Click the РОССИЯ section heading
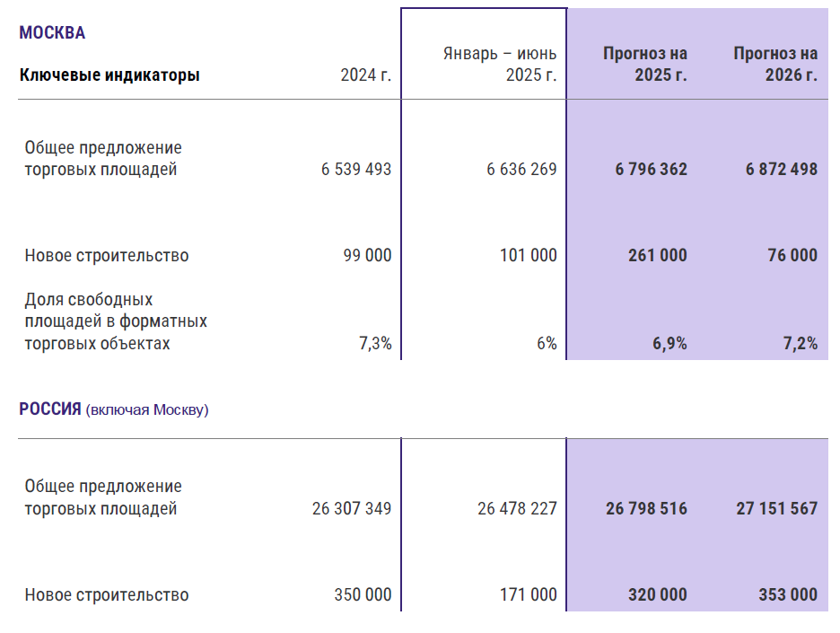Screen dimensions: 840x633 coord(50,409)
